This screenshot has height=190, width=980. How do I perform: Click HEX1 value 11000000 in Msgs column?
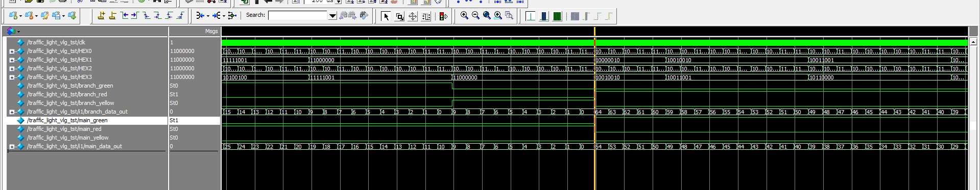click(182, 60)
